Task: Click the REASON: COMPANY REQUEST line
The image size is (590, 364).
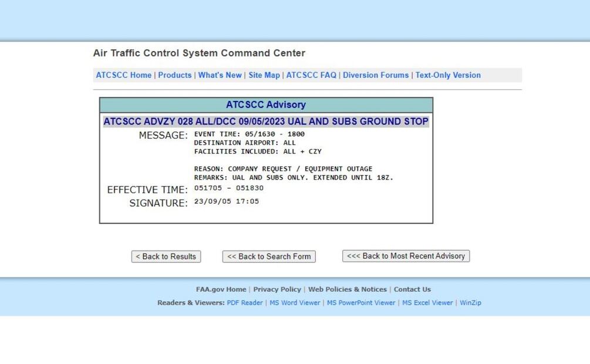Action: (283, 168)
